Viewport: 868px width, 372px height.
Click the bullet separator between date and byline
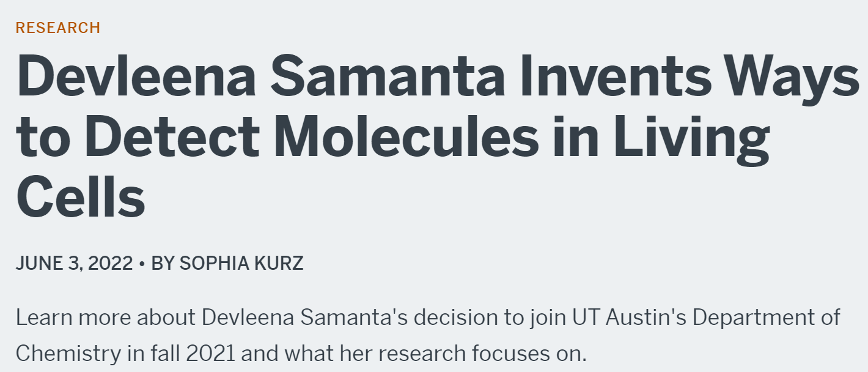point(142,264)
